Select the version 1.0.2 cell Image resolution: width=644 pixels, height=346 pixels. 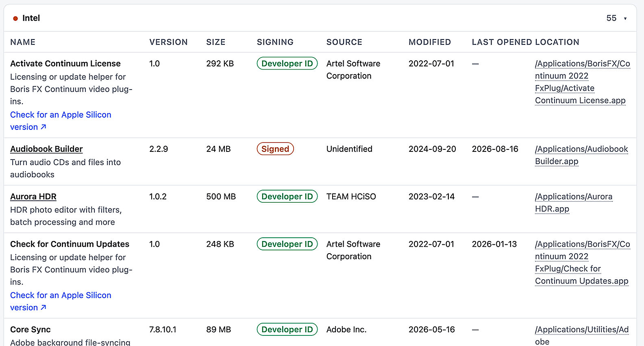click(158, 197)
